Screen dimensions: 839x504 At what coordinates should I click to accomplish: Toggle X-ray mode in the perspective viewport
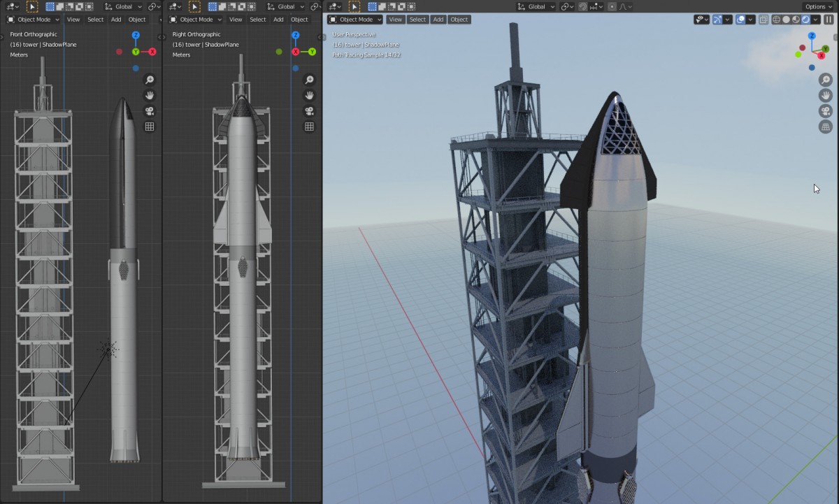click(763, 20)
